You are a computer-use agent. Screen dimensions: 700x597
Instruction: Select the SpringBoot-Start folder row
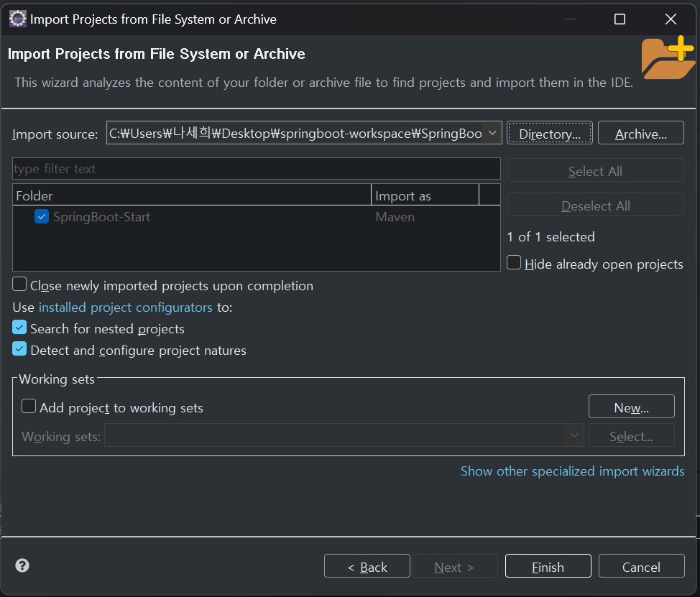pyautogui.click(x=257, y=217)
